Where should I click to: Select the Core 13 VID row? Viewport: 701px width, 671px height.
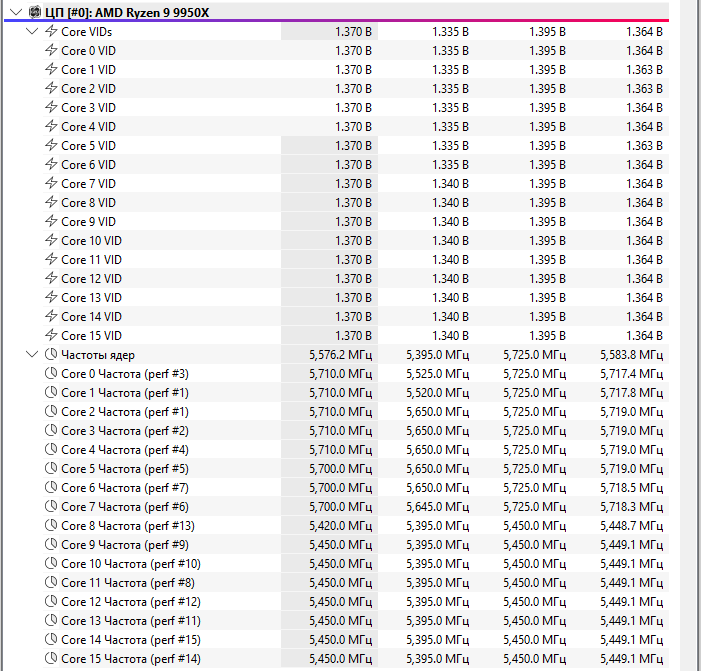coord(356,297)
